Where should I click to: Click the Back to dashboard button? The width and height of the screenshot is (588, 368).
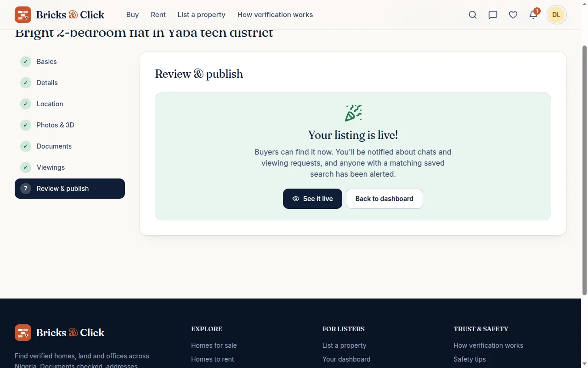point(384,199)
